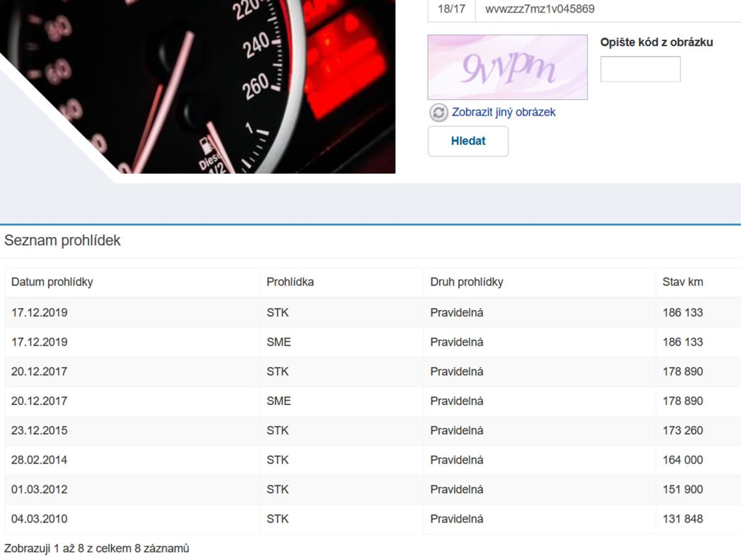Click the 18/17 character counter label
741x560 pixels.
(x=451, y=9)
